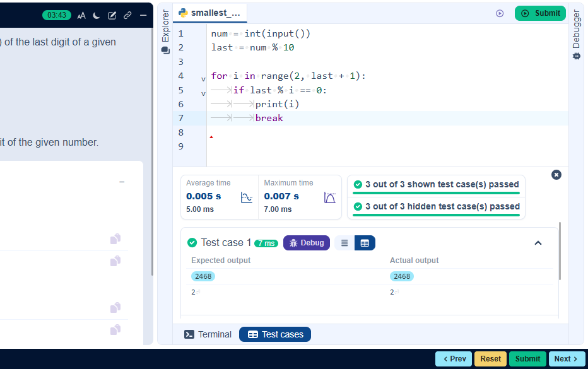Open the Explorer side panel
Image resolution: width=588 pixels, height=369 pixels.
pyautogui.click(x=165, y=32)
